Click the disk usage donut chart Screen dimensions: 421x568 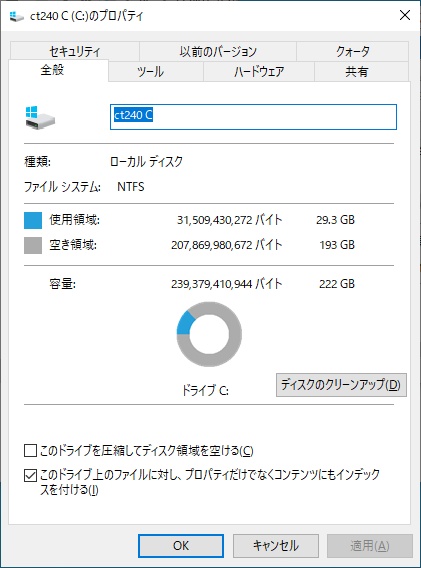coord(209,334)
